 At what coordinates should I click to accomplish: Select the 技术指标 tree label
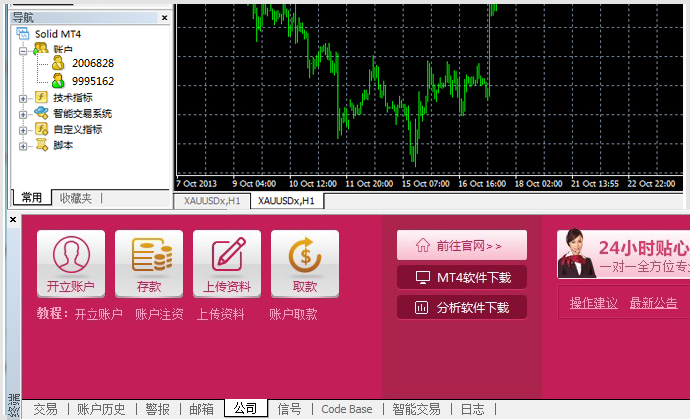click(73, 98)
